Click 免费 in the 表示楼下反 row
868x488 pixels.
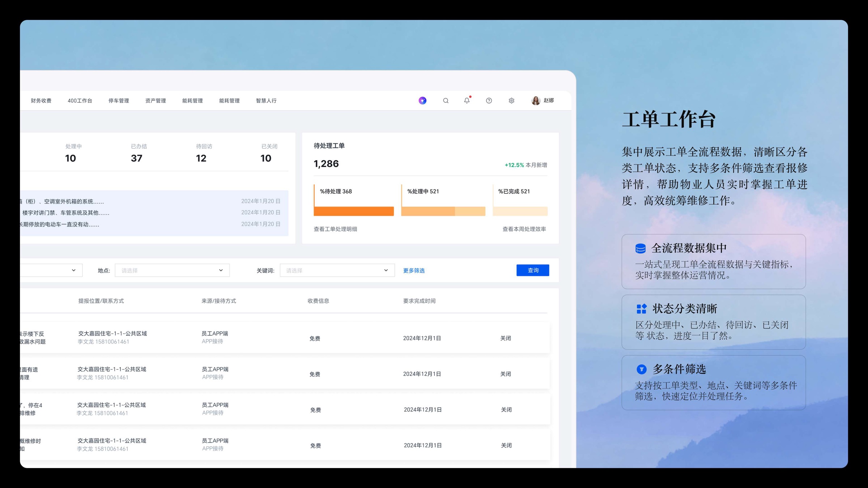(x=315, y=338)
